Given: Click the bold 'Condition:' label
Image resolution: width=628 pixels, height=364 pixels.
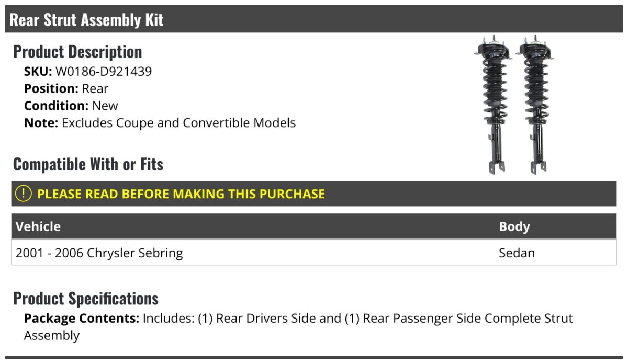Looking at the screenshot, I should [x=57, y=106].
